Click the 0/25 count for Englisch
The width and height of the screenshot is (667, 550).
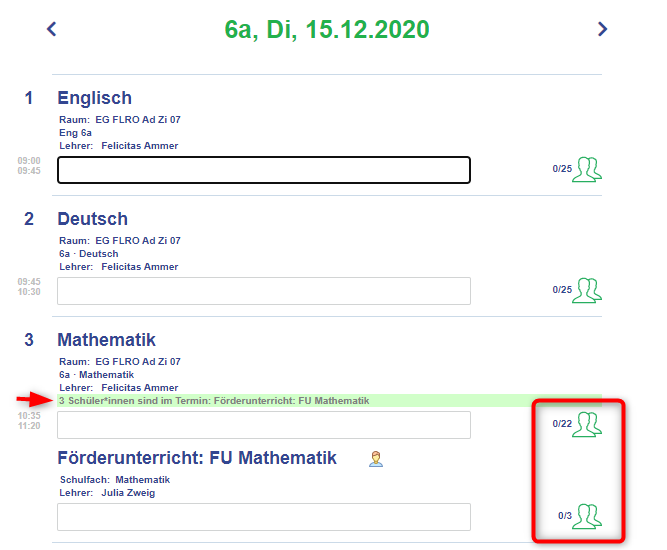click(562, 169)
